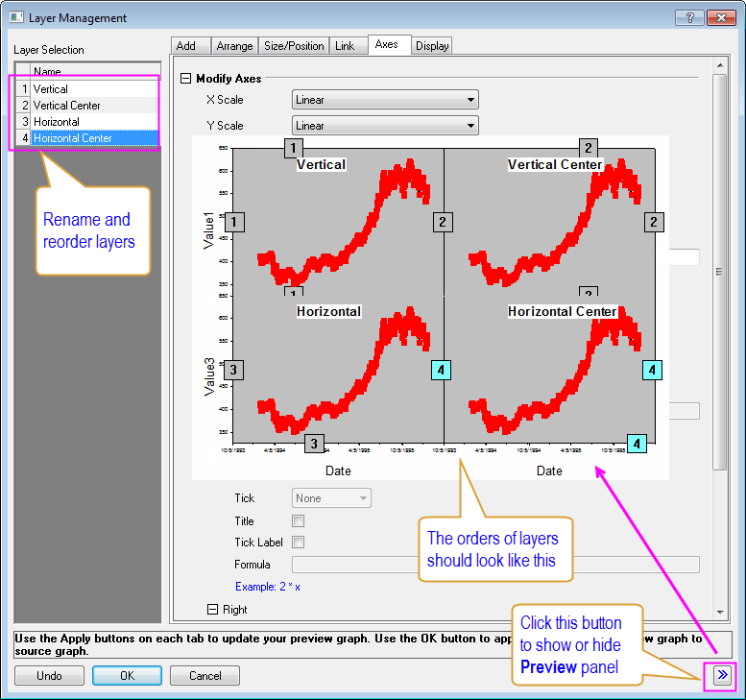Open the Tick dropdown set to None
This screenshot has width=746, height=700.
331,498
